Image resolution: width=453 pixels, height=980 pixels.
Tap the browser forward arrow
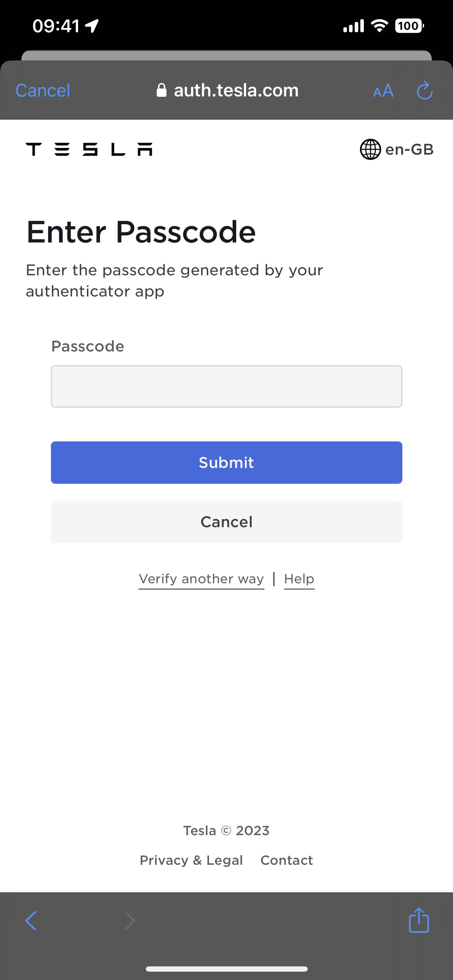coord(130,921)
